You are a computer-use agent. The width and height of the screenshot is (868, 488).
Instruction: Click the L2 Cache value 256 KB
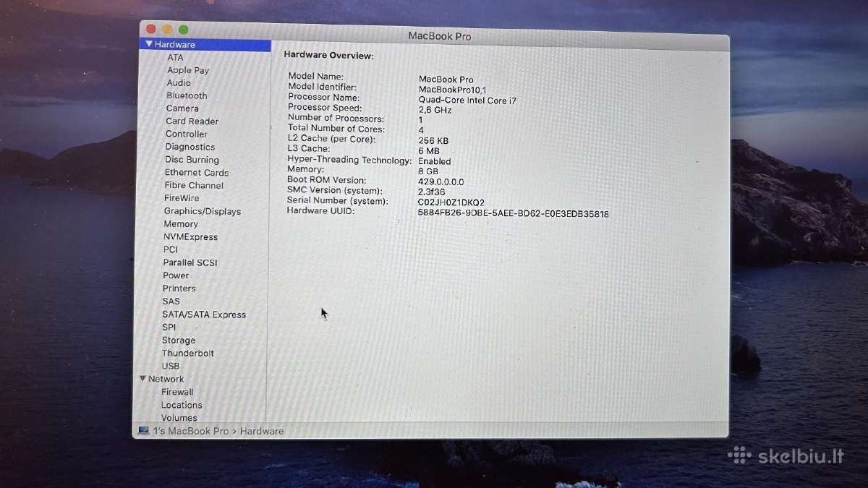(x=433, y=141)
